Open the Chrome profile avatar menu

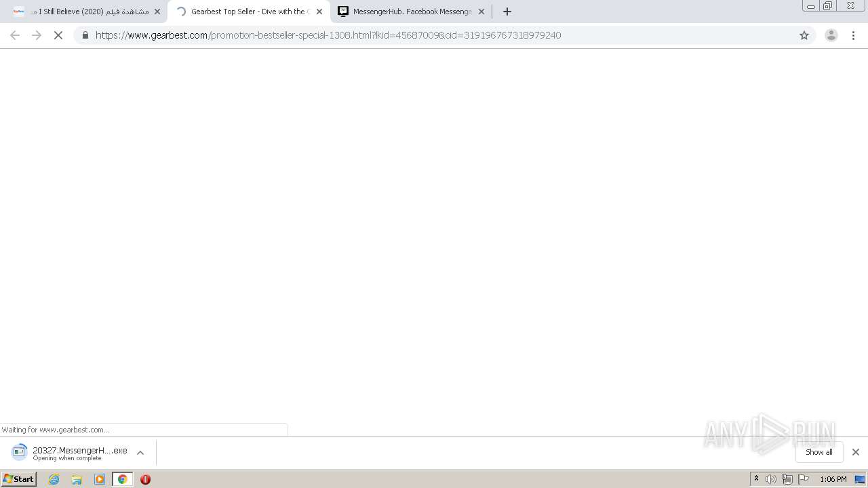831,35
